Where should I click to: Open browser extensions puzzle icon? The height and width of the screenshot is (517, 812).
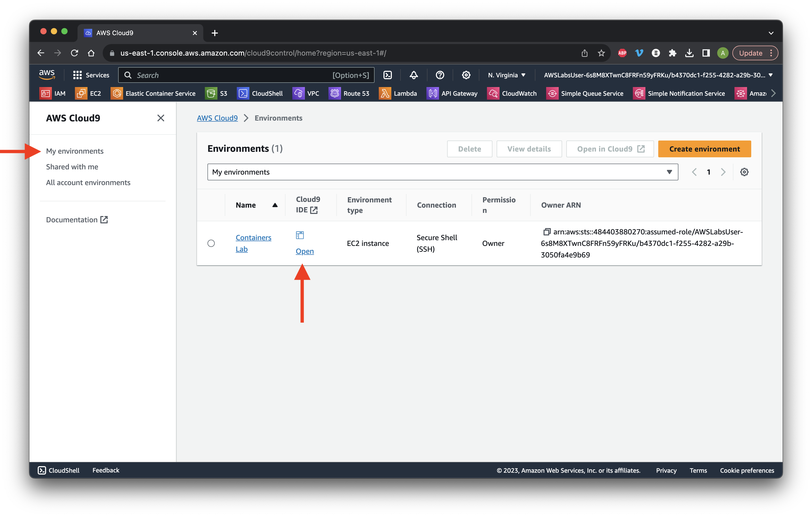[672, 53]
